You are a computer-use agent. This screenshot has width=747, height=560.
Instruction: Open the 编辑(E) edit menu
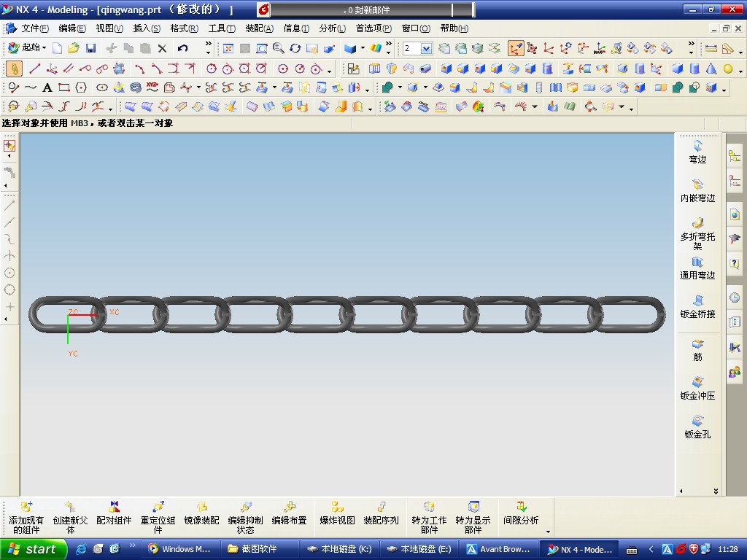pos(72,28)
